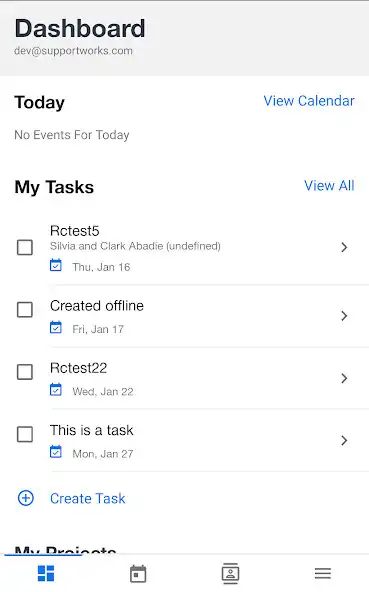This screenshot has height=592, width=369.
Task: Open the calendar icon in bottom bar
Action: pos(138,574)
